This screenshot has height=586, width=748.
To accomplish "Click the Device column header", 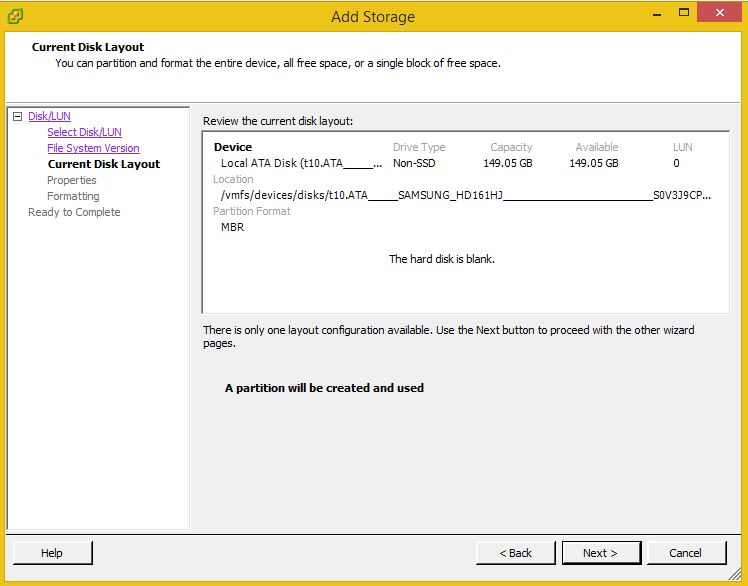I will (233, 147).
